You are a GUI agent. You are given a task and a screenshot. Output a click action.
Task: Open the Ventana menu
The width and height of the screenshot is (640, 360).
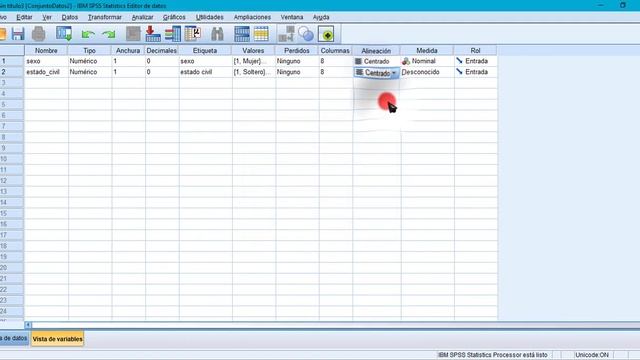click(x=292, y=17)
